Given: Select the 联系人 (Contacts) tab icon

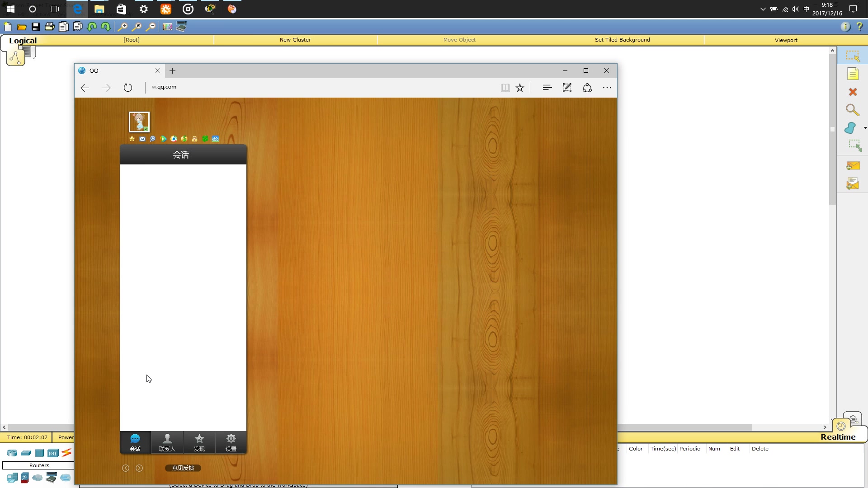Looking at the screenshot, I should click(x=167, y=442).
